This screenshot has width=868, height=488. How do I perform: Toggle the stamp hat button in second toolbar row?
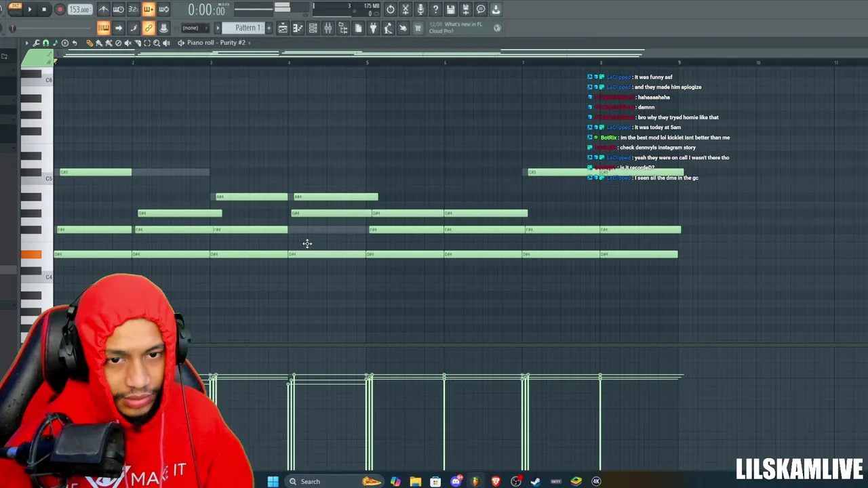tap(163, 28)
